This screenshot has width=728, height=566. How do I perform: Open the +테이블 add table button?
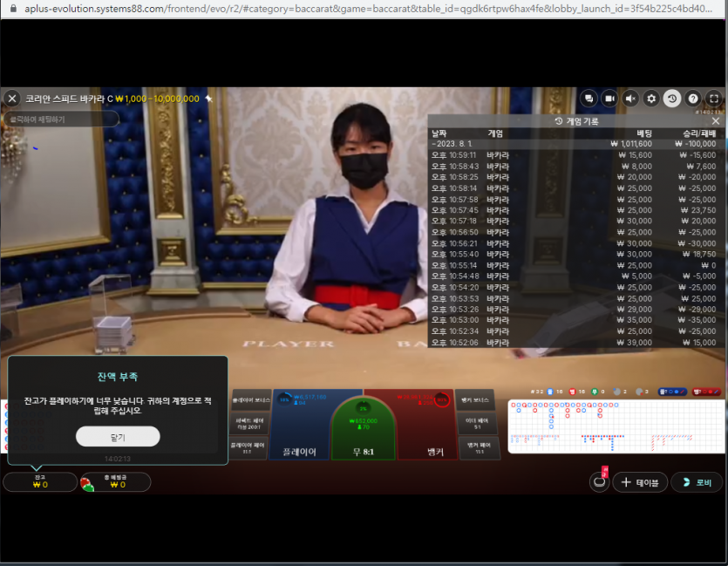coord(640,482)
